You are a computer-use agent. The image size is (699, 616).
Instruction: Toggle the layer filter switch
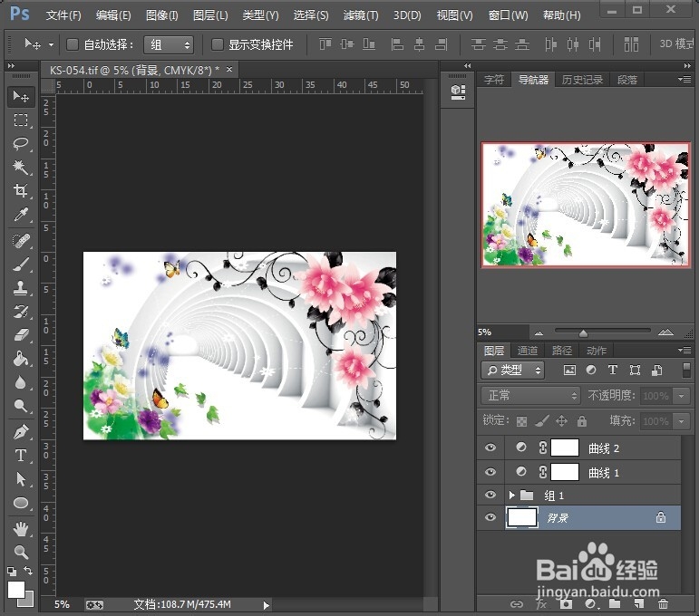[x=686, y=371]
